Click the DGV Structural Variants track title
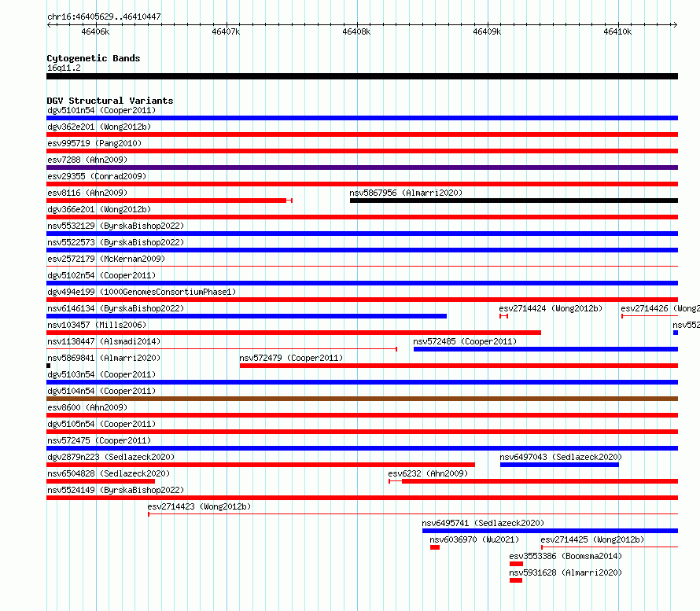 110,101
